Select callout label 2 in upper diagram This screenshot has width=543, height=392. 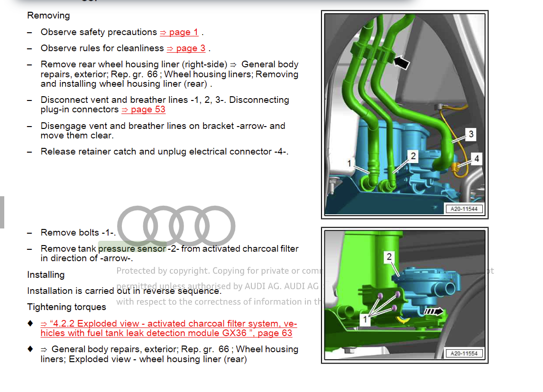pos(412,155)
